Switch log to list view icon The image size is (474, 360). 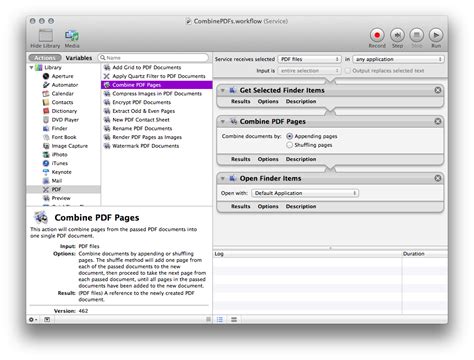[x=220, y=319]
